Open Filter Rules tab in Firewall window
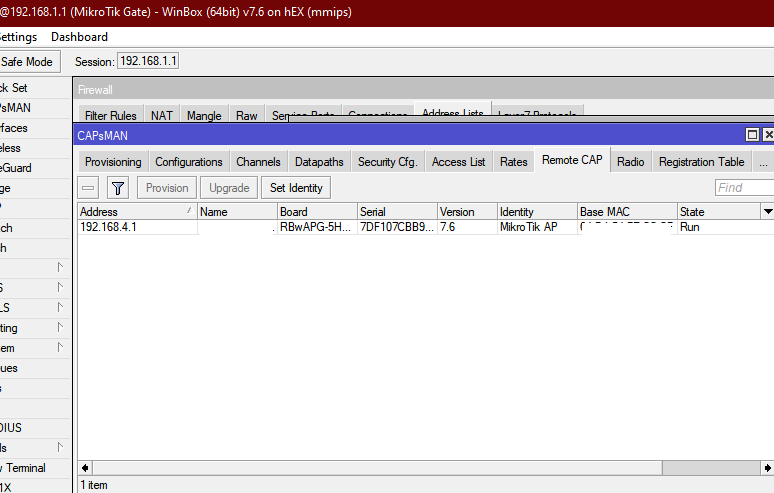 (x=111, y=115)
